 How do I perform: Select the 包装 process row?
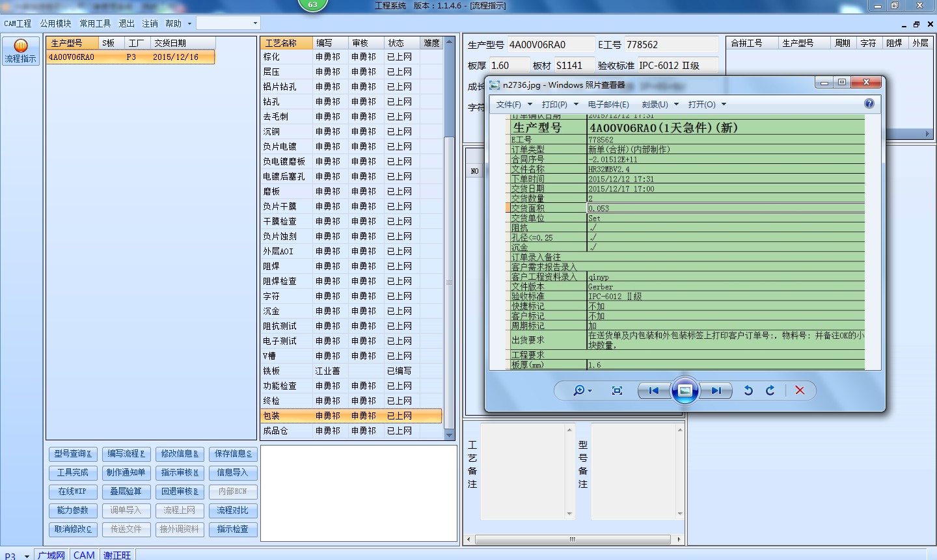click(351, 416)
